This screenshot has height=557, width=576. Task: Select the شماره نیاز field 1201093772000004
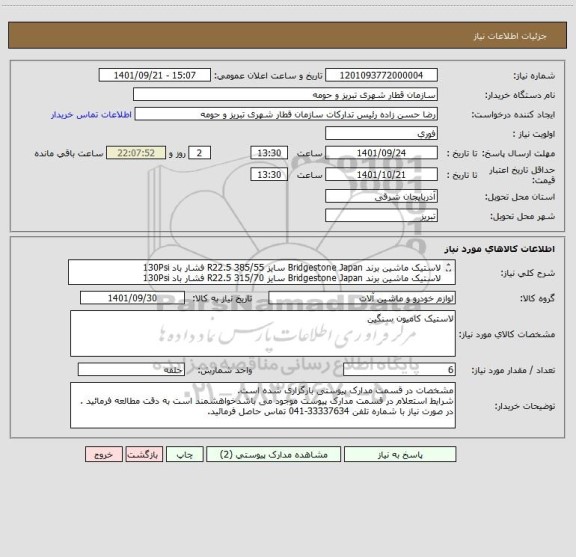pyautogui.click(x=381, y=75)
